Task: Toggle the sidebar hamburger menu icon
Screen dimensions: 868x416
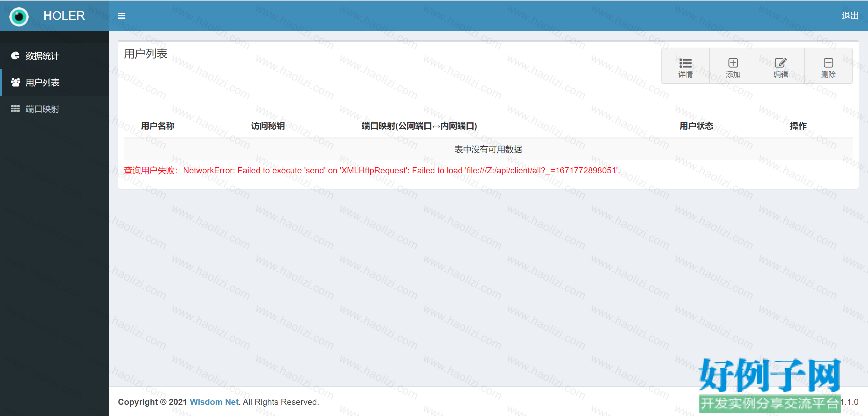Action: pos(121,16)
